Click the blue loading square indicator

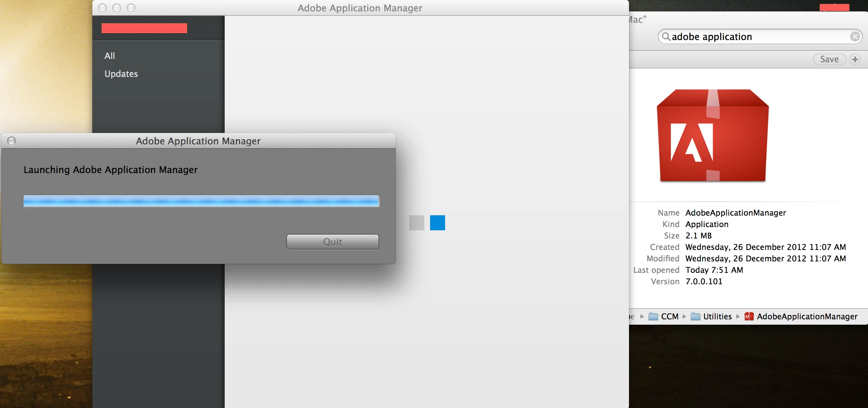tap(437, 223)
